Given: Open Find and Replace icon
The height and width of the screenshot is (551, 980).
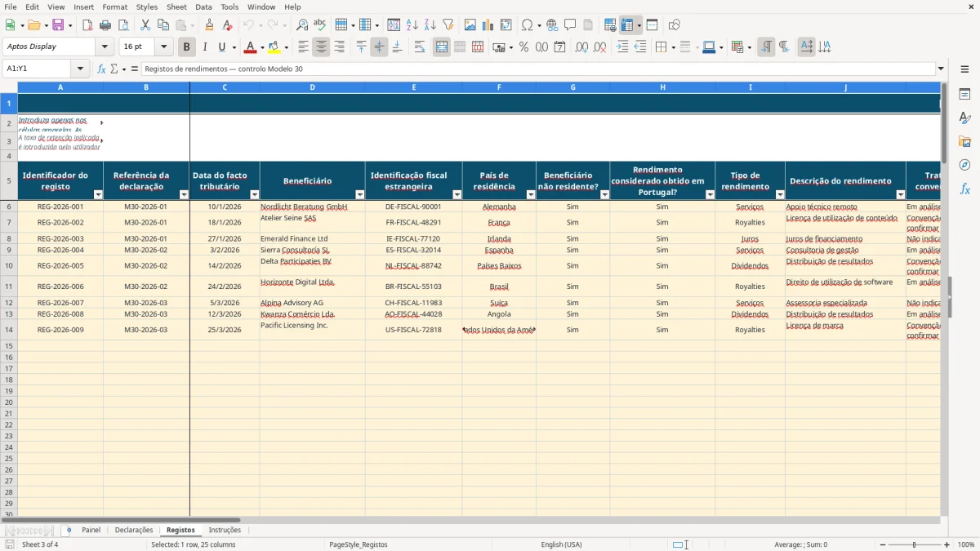Looking at the screenshot, I should [x=302, y=25].
